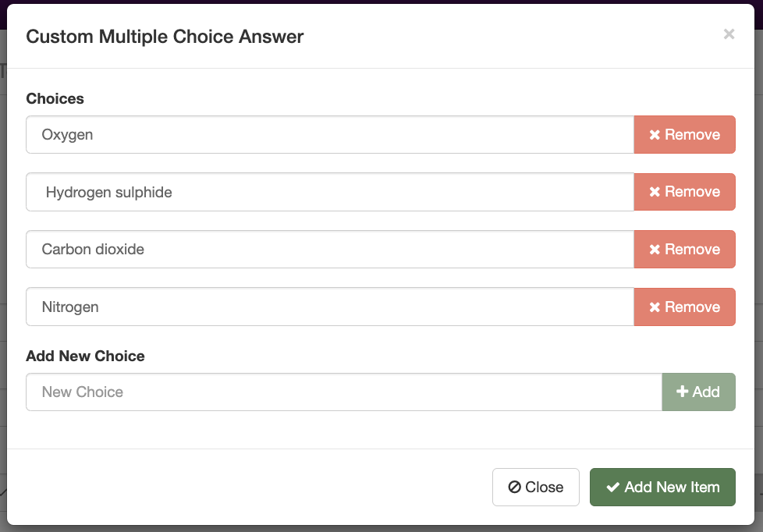Confirm with the Add New Item button
This screenshot has height=532, width=763.
click(x=662, y=487)
